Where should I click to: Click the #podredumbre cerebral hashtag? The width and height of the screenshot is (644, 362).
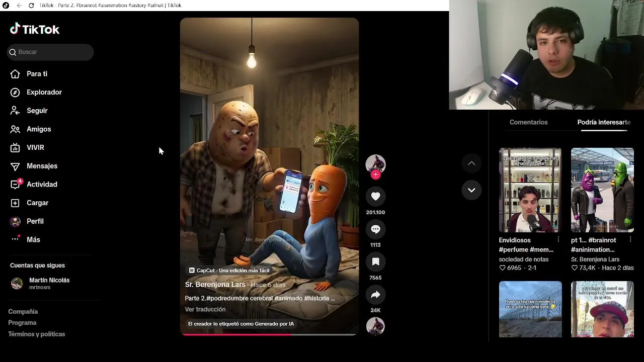[239, 298]
